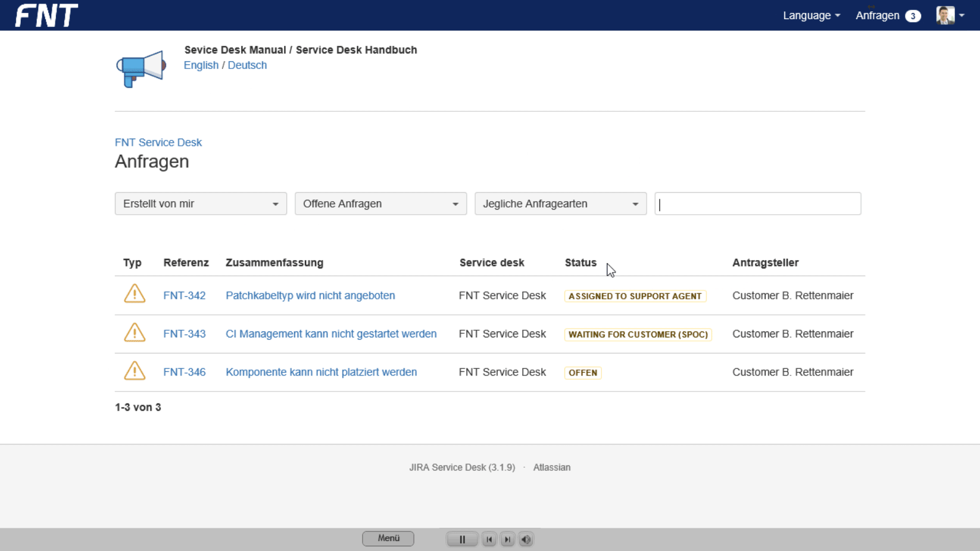Click the FNT logo in header
Viewport: 980px width, 551px height.
(46, 15)
